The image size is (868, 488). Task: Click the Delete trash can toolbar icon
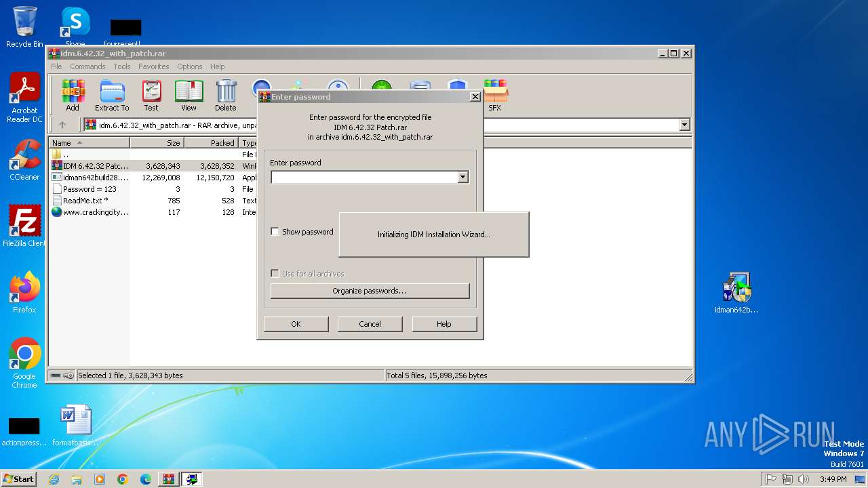226,95
